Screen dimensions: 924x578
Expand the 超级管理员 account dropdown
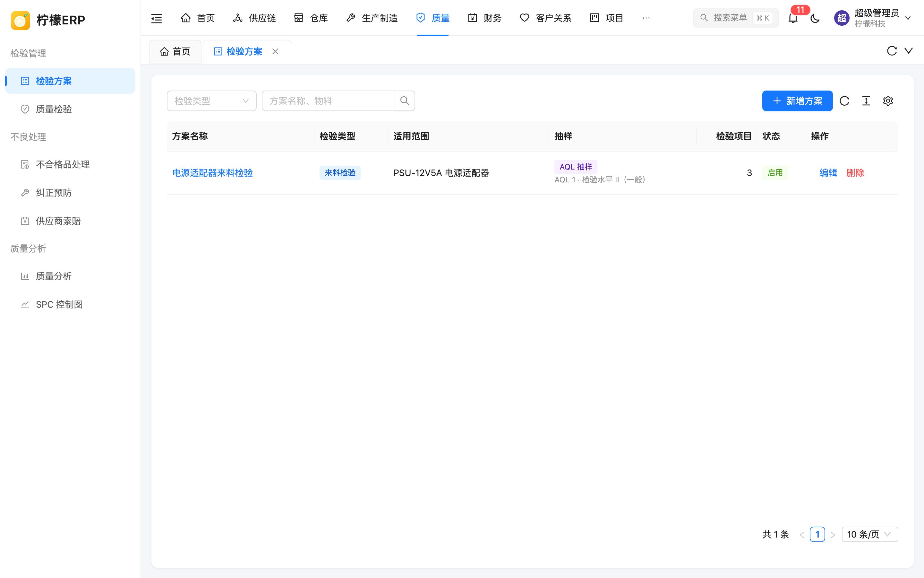(x=908, y=18)
